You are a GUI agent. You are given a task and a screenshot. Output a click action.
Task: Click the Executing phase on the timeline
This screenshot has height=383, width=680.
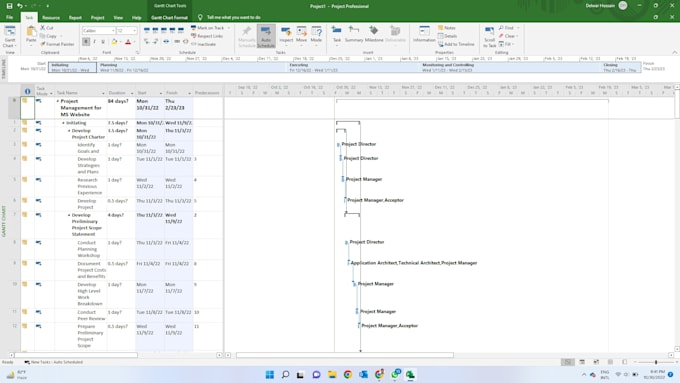pos(353,67)
